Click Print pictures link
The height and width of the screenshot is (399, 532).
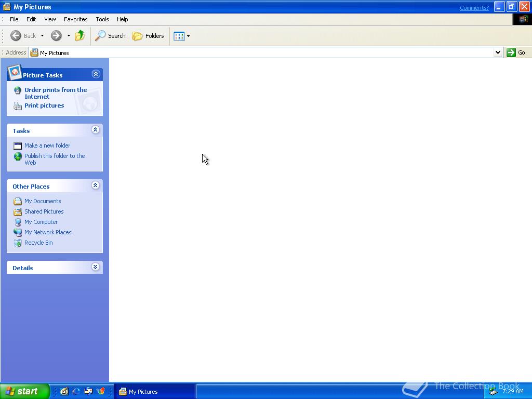click(x=44, y=105)
